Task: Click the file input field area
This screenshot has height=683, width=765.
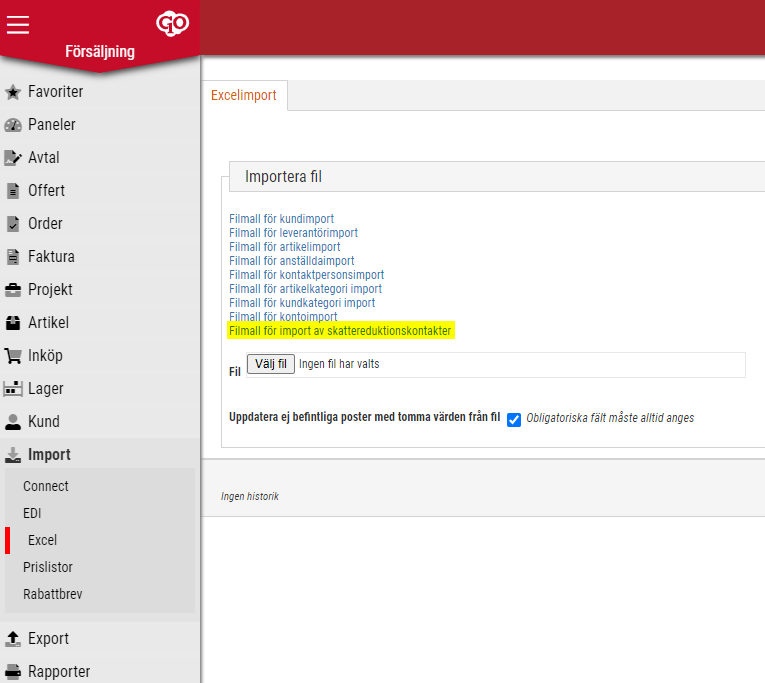Action: click(496, 365)
